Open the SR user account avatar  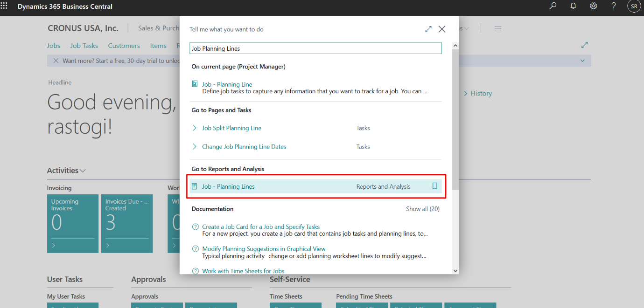tap(634, 7)
